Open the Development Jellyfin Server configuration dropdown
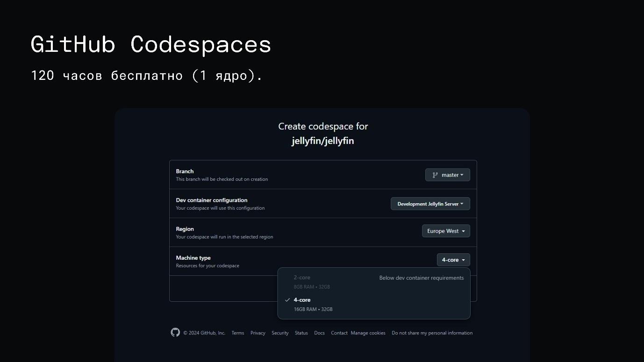644x362 pixels. pyautogui.click(x=430, y=203)
